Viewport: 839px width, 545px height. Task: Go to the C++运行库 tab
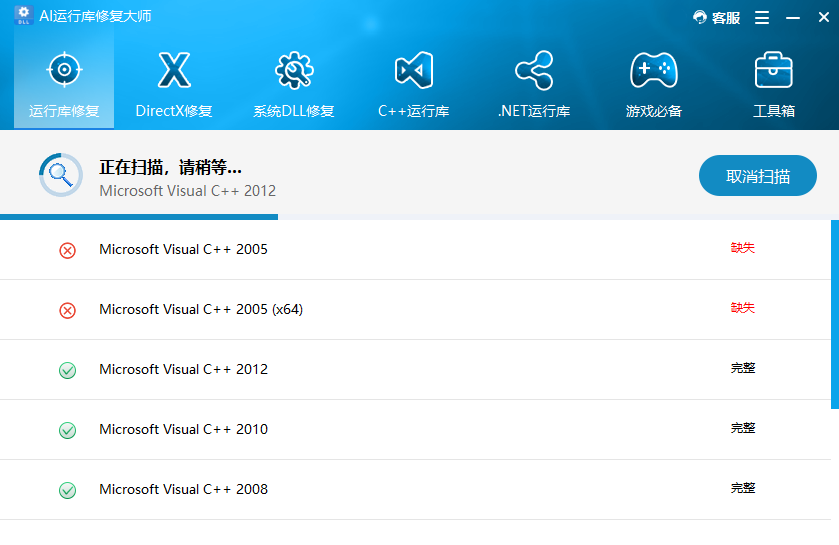tap(414, 84)
